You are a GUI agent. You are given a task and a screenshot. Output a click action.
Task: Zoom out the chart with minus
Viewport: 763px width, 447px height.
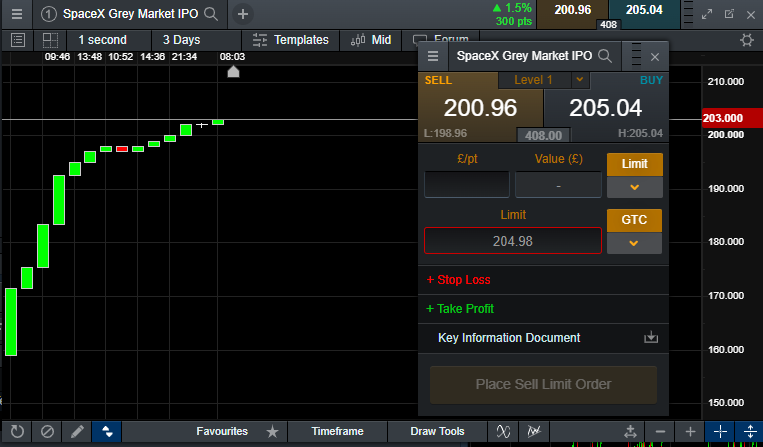tap(660, 431)
